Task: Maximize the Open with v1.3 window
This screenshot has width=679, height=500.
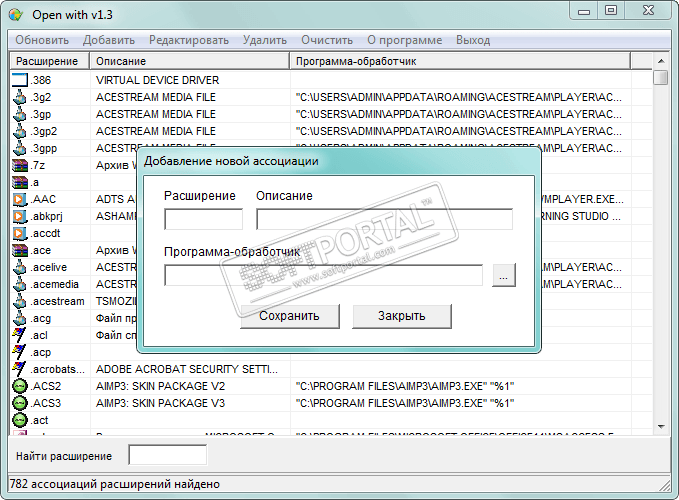Action: tap(611, 10)
